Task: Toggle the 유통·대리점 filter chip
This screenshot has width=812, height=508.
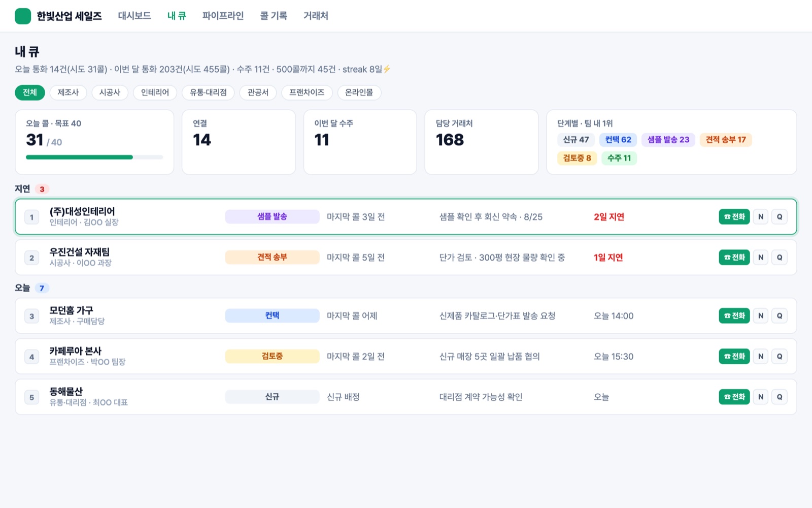Action: (x=208, y=92)
